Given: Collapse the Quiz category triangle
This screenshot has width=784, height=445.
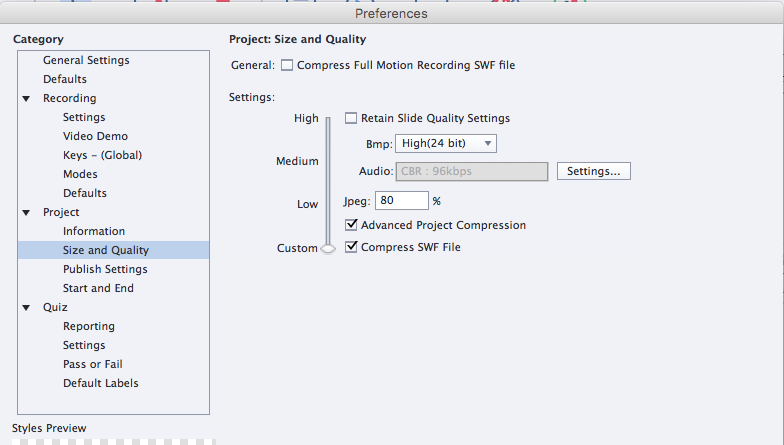Looking at the screenshot, I should (27, 308).
